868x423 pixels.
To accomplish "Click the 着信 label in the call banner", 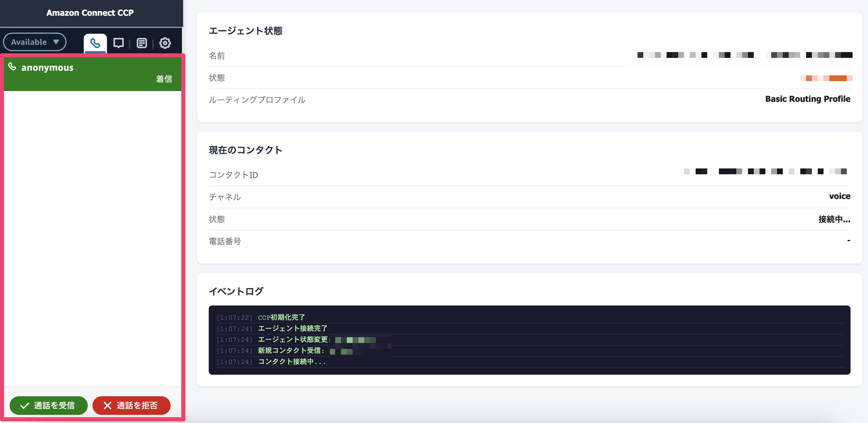I will pos(164,79).
